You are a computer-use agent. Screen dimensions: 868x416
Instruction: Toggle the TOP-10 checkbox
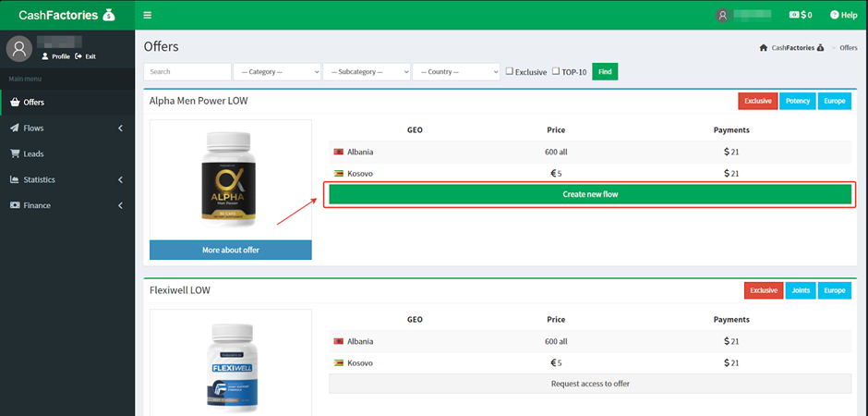pyautogui.click(x=556, y=71)
